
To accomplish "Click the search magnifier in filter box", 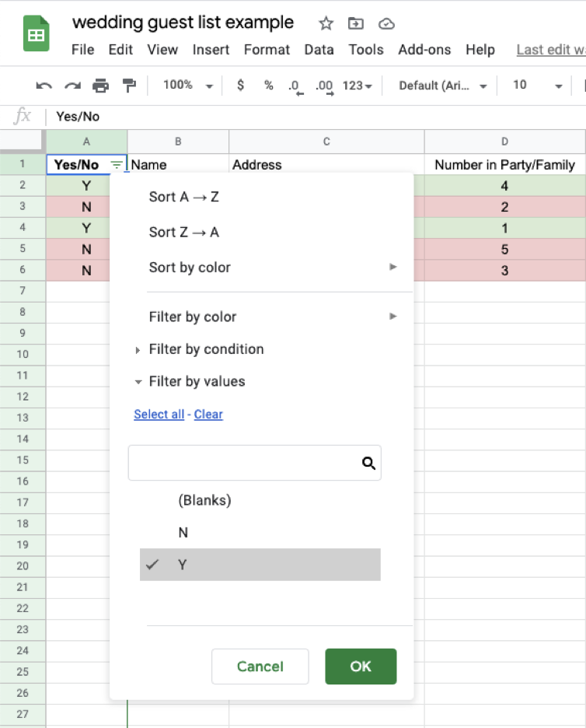I will (x=368, y=464).
